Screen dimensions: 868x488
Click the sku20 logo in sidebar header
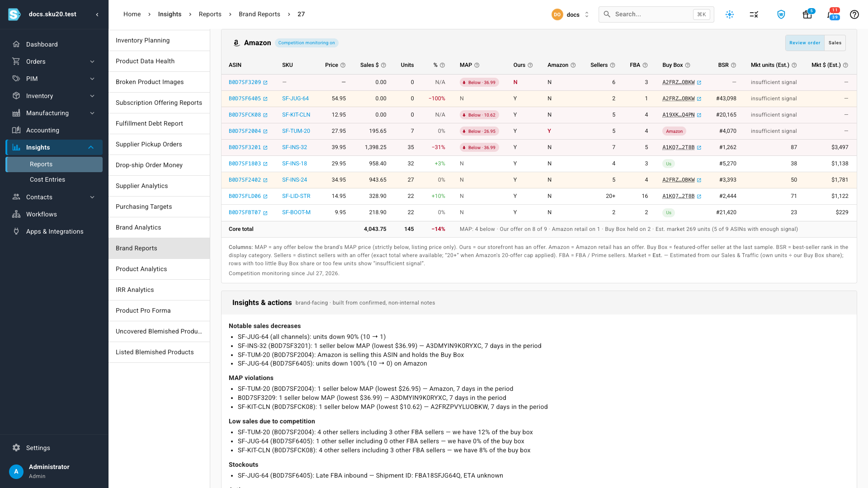pyautogui.click(x=14, y=14)
